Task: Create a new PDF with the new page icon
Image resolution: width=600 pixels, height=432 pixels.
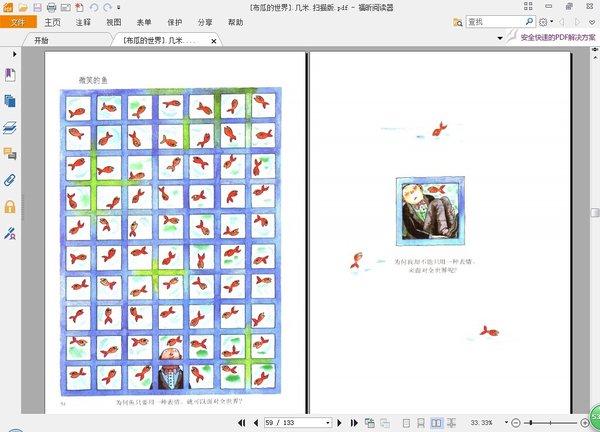Action: click(x=80, y=7)
